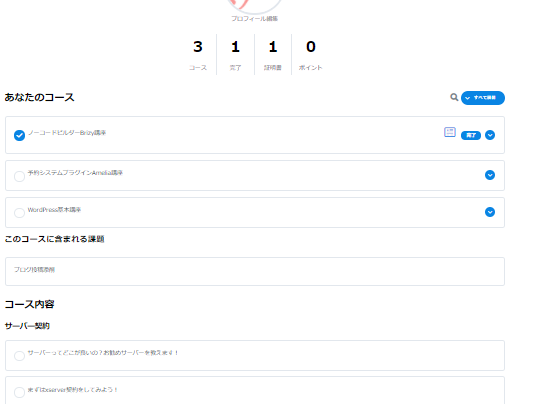The height and width of the screenshot is (404, 538).
Task: Open the xserver contract lesson link
Action: point(73,390)
